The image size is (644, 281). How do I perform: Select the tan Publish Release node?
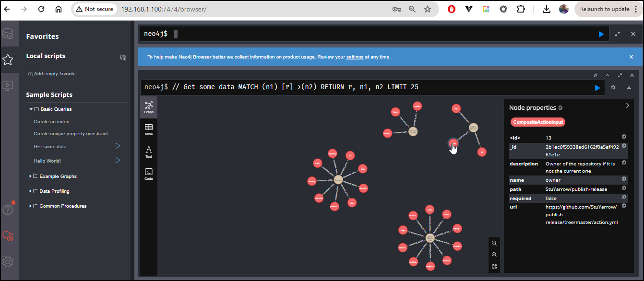[x=473, y=128]
